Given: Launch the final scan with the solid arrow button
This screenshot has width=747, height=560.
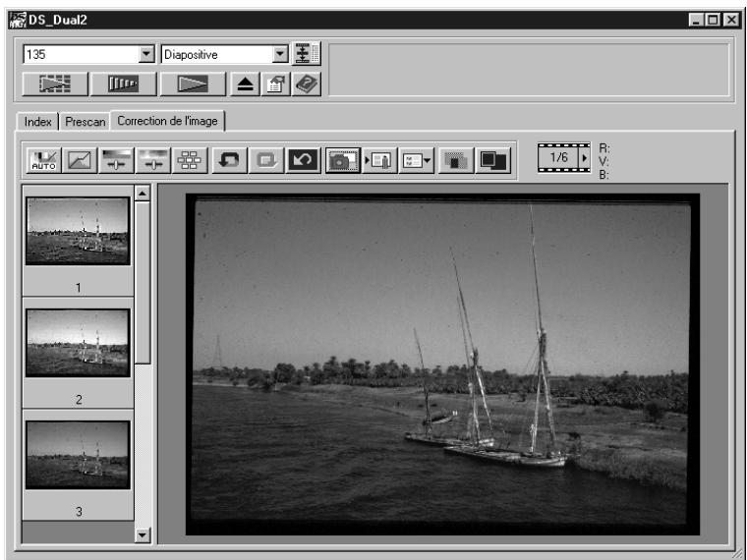Looking at the screenshot, I should click(x=193, y=84).
